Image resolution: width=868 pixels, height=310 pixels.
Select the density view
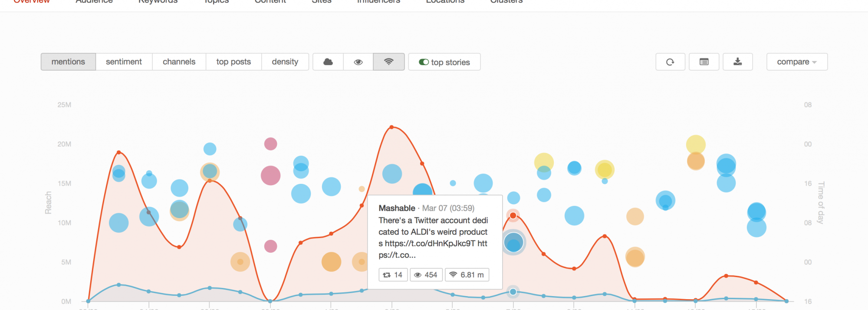(x=285, y=62)
